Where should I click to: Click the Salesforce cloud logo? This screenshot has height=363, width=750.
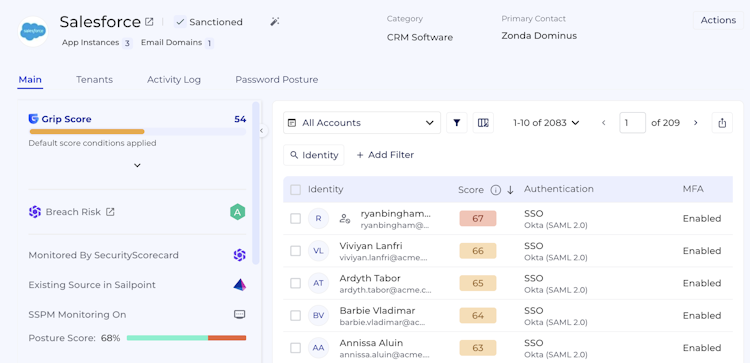33,32
